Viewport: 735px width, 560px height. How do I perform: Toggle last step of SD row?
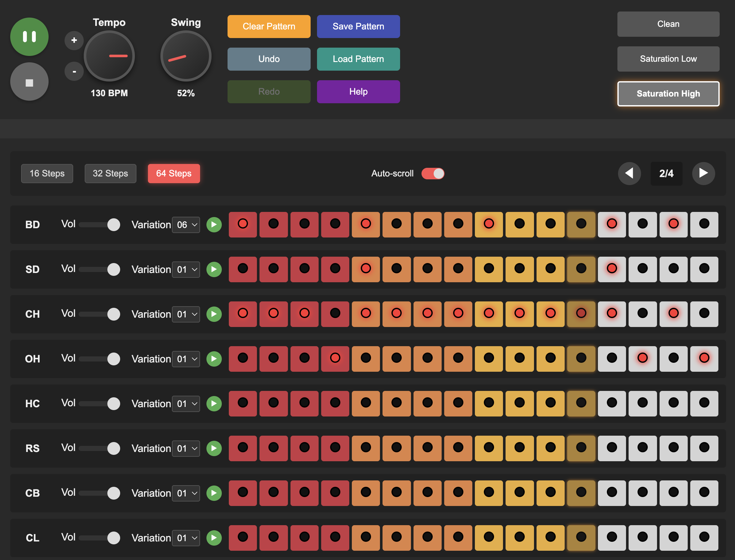[704, 269]
